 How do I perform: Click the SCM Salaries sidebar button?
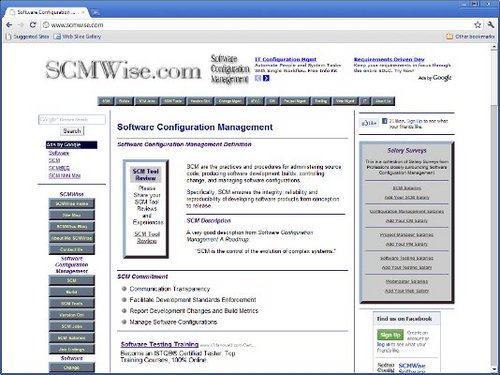click(72, 338)
